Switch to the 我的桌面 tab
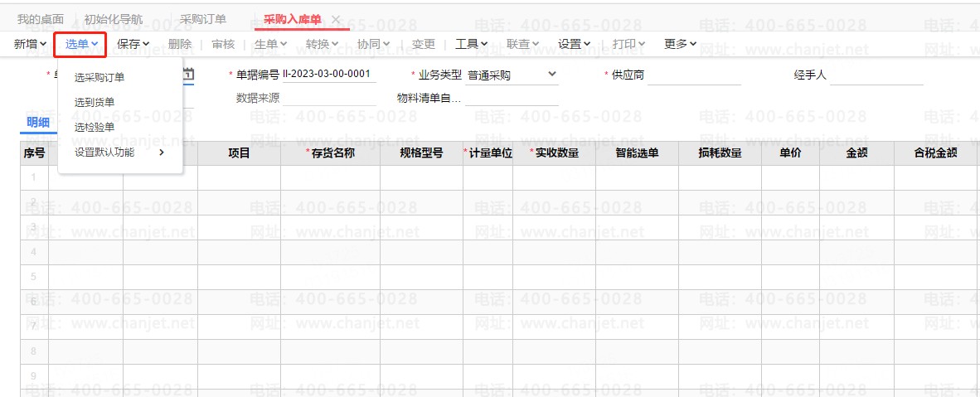The height and width of the screenshot is (397, 980). [41, 19]
